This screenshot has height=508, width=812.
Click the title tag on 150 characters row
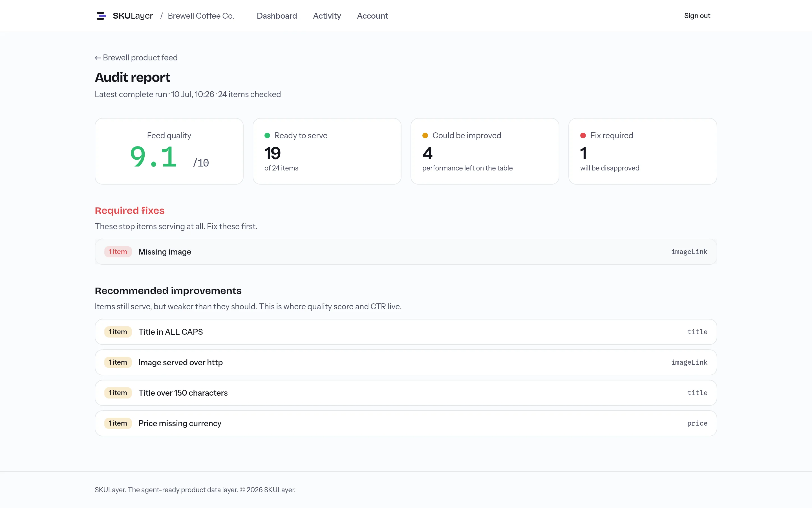pos(697,393)
